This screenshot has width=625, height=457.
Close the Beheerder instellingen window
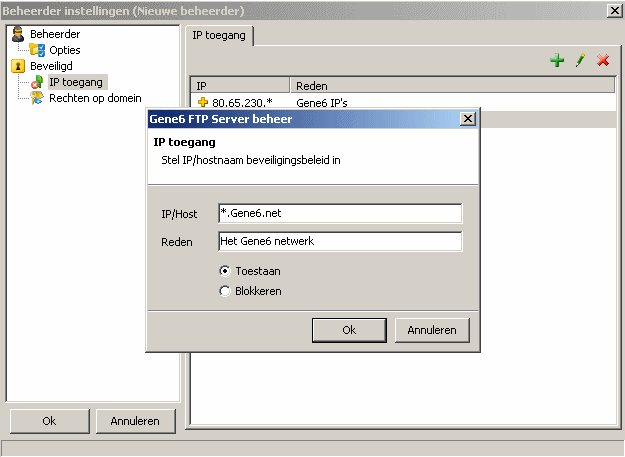[615, 11]
